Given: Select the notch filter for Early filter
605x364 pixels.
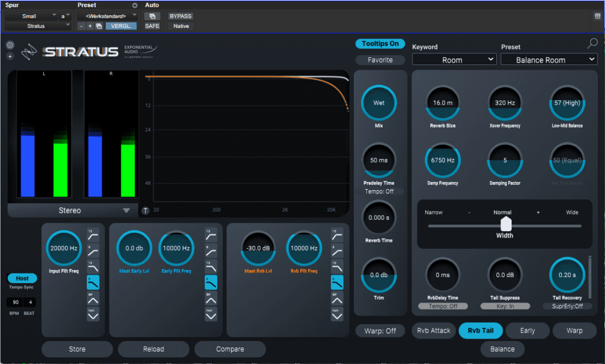Looking at the screenshot, I should [x=211, y=314].
